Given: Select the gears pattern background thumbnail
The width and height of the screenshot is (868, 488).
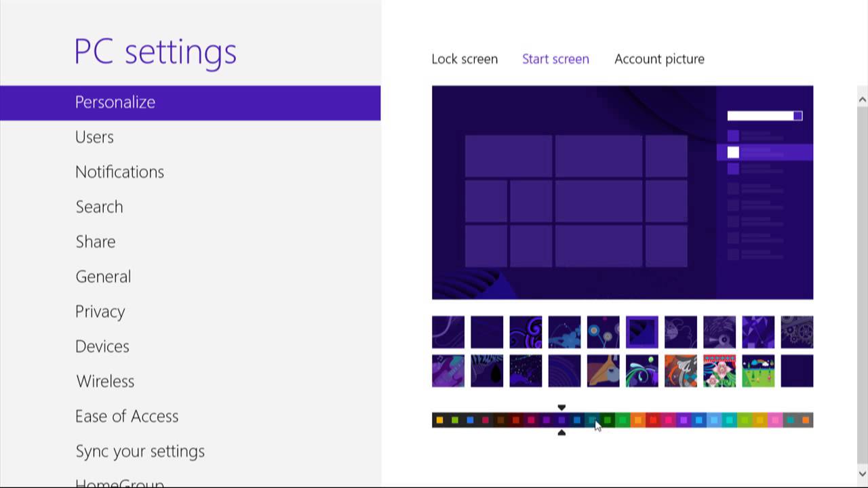Looking at the screenshot, I should click(x=797, y=332).
